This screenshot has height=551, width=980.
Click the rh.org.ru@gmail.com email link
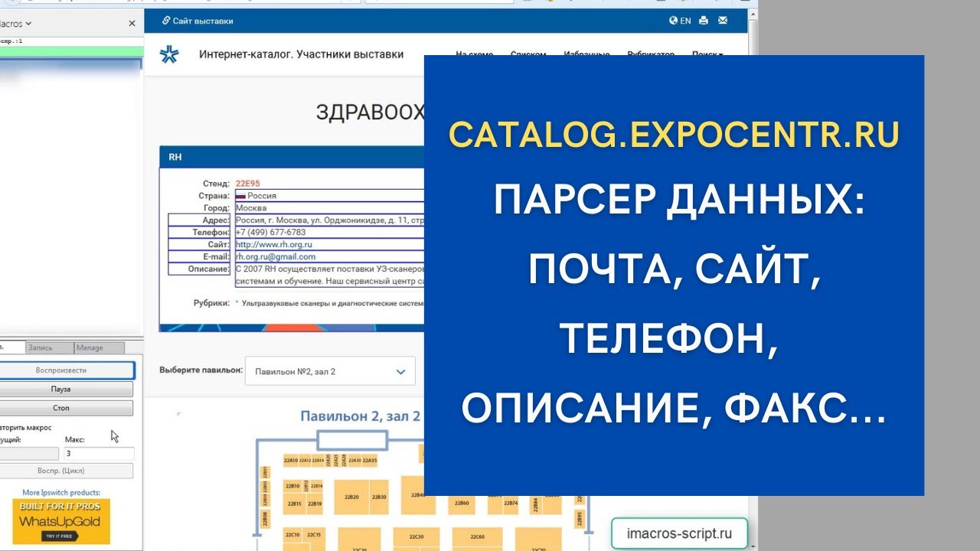coord(276,257)
